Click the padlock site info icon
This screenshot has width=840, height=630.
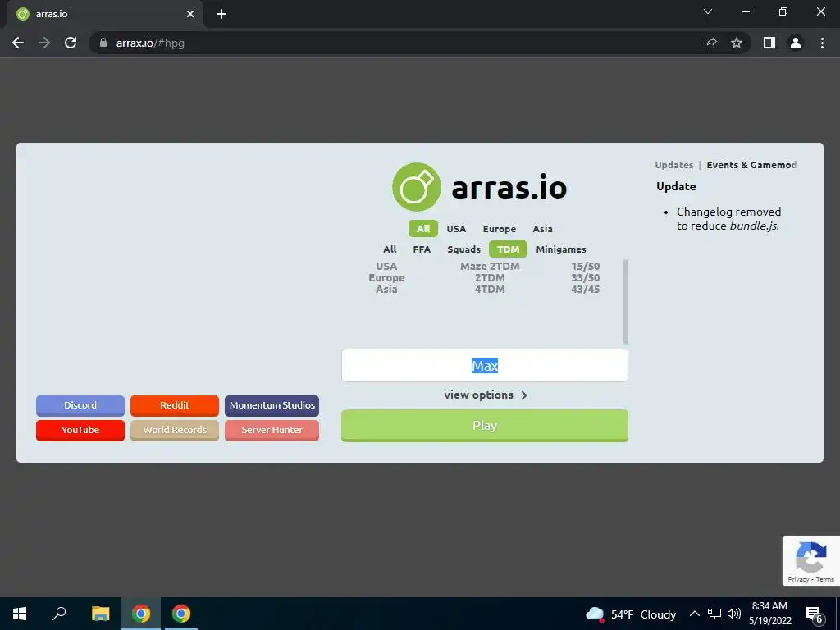tap(103, 43)
